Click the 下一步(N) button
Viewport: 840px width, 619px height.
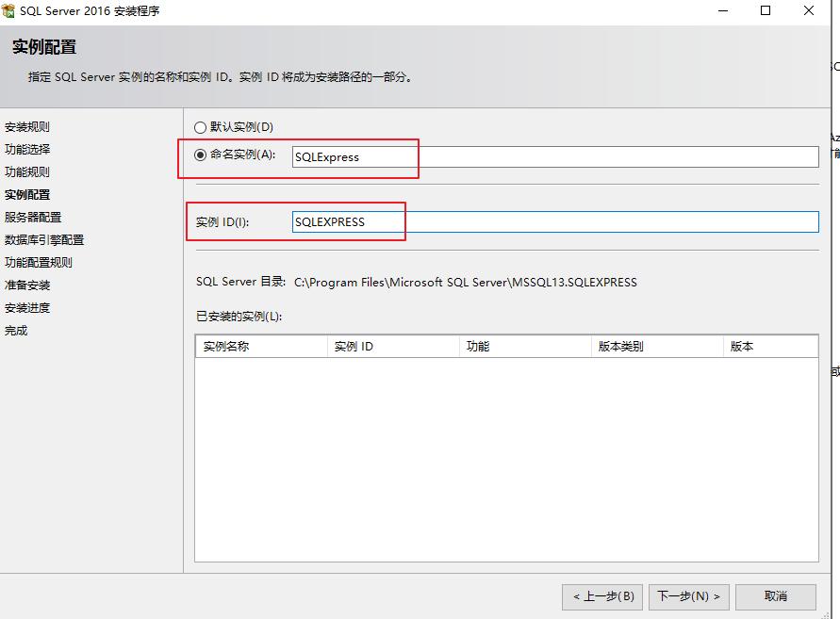pos(688,596)
